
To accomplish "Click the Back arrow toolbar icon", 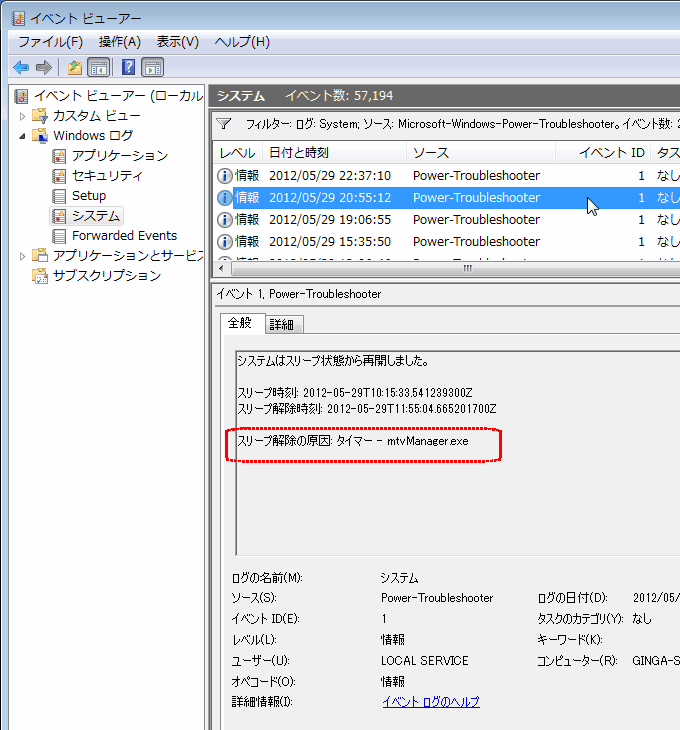I will (20, 67).
